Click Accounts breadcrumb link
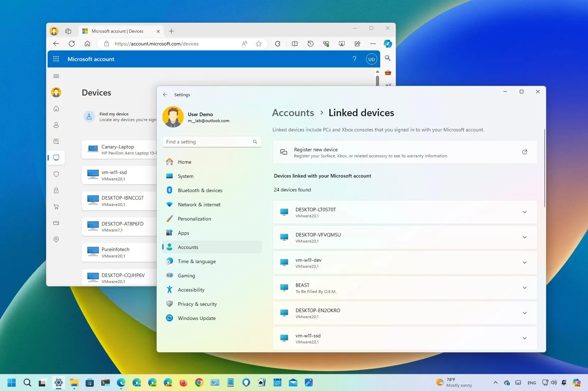 click(x=293, y=113)
